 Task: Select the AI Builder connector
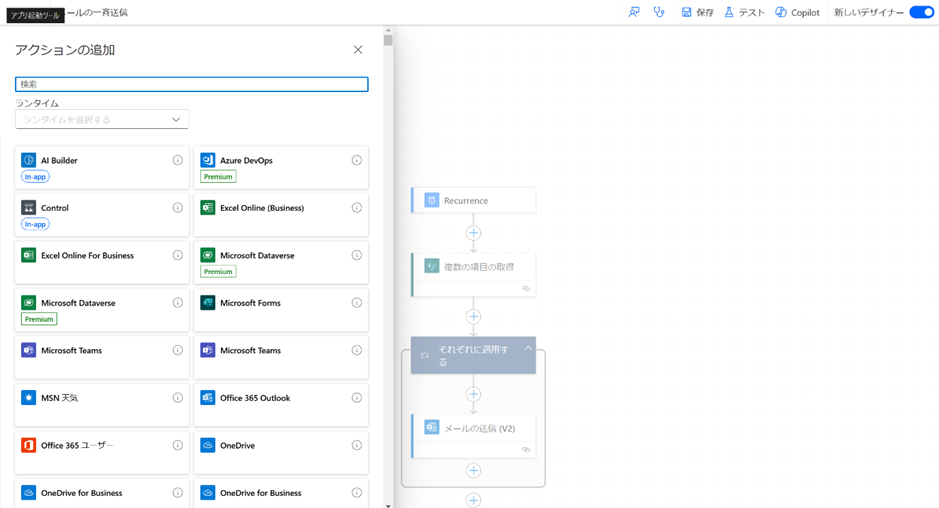pos(102,167)
